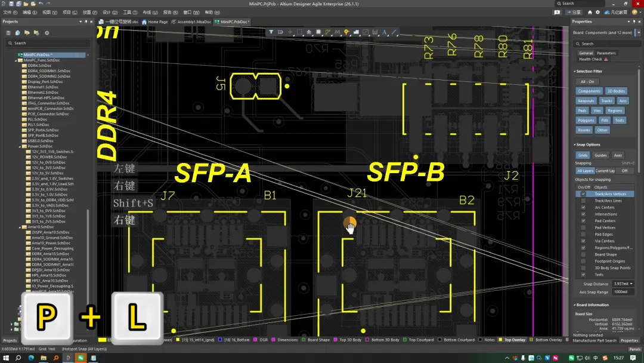This screenshot has height=363, width=644.
Task: Toggle Texts snapping checkbox
Action: [583, 275]
